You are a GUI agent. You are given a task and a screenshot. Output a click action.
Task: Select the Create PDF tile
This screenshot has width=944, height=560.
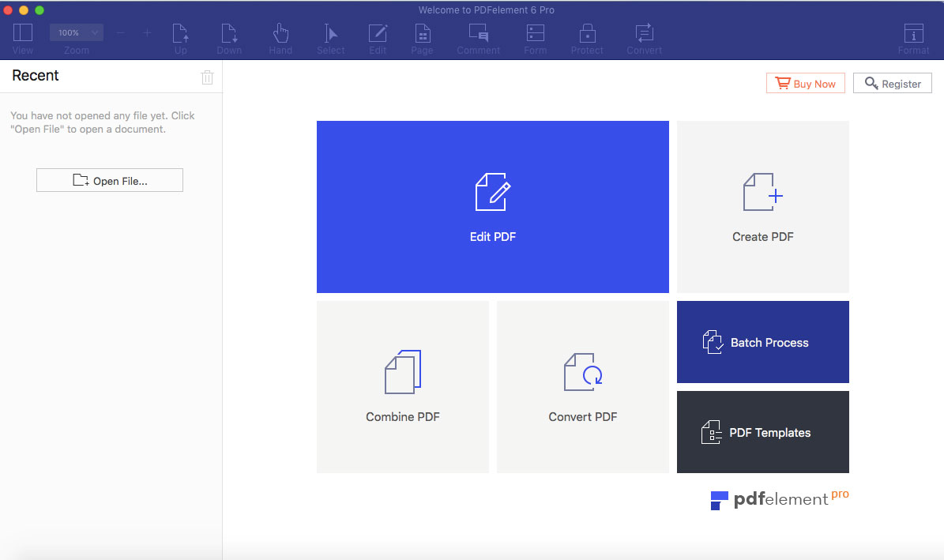[762, 206]
